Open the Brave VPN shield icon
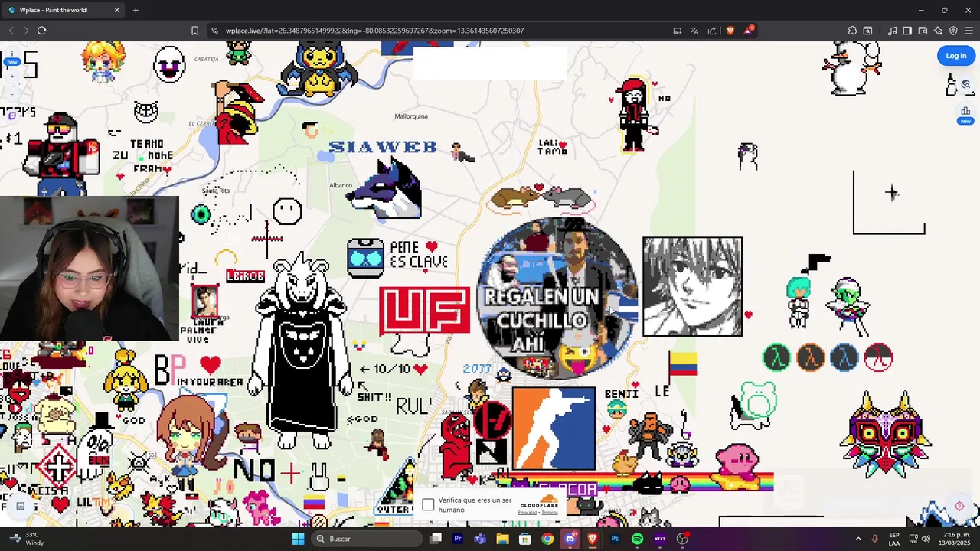This screenshot has width=980, height=551. [953, 31]
